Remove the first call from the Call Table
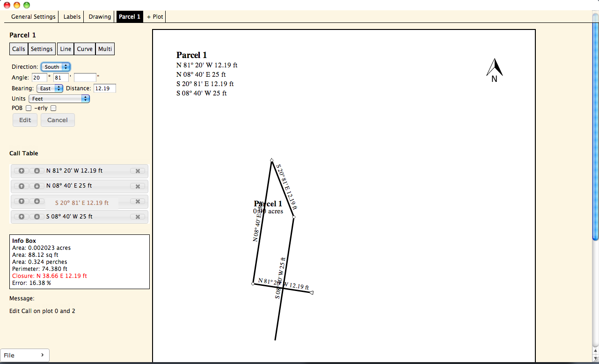599x364 pixels. coord(138,171)
